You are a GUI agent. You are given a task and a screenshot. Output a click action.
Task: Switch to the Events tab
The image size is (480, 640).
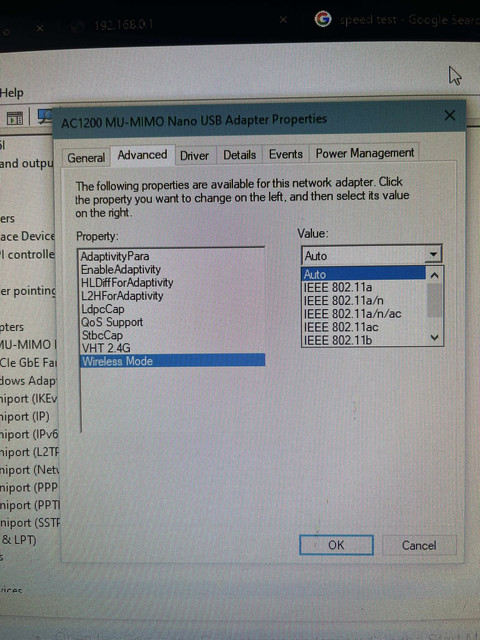(x=285, y=154)
